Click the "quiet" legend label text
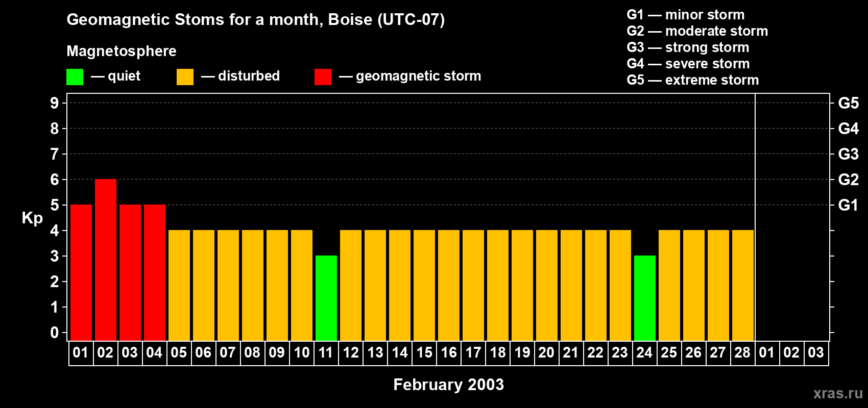The image size is (868, 408). click(124, 76)
